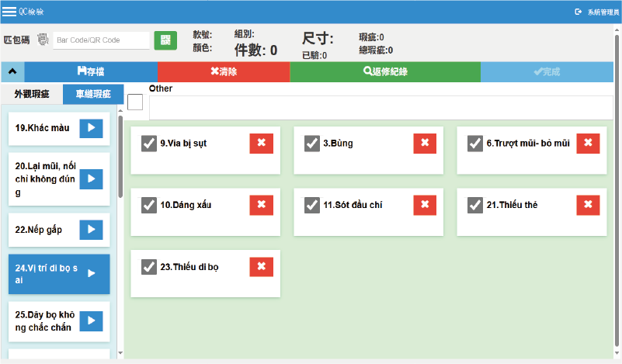Image resolution: width=622 pixels, height=364 pixels.
Task: Click the 尺寸: size label
Action: (x=318, y=39)
